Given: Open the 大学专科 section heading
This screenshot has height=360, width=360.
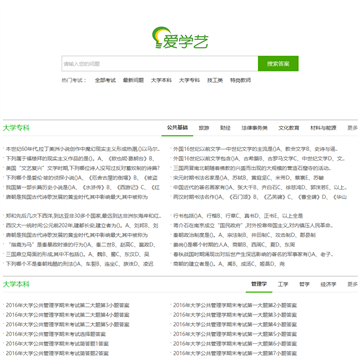Looking at the screenshot, I should [16, 128].
